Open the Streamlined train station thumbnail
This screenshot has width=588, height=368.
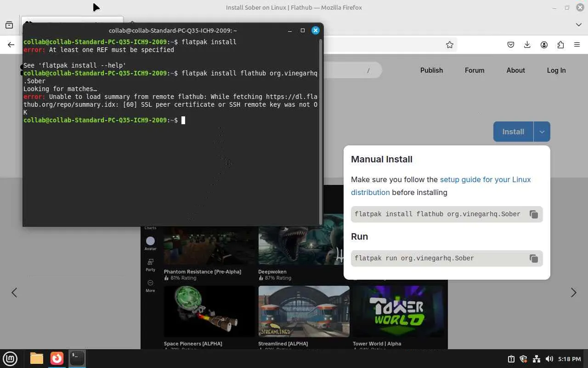coord(304,311)
